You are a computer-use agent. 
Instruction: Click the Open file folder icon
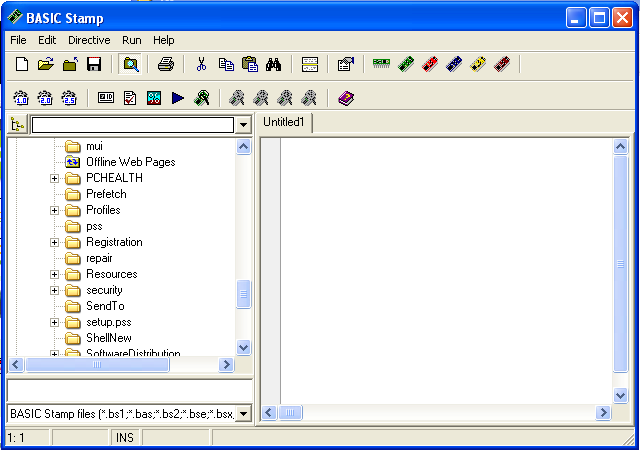point(46,64)
